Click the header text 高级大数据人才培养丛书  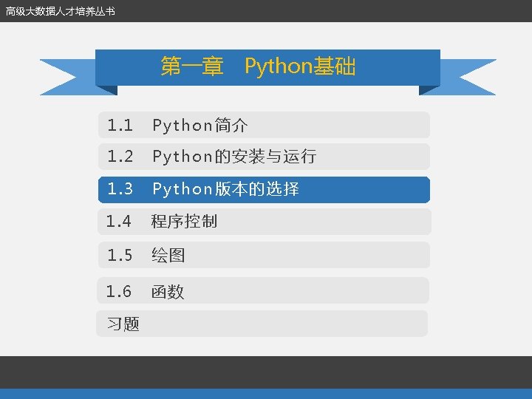coord(61,11)
